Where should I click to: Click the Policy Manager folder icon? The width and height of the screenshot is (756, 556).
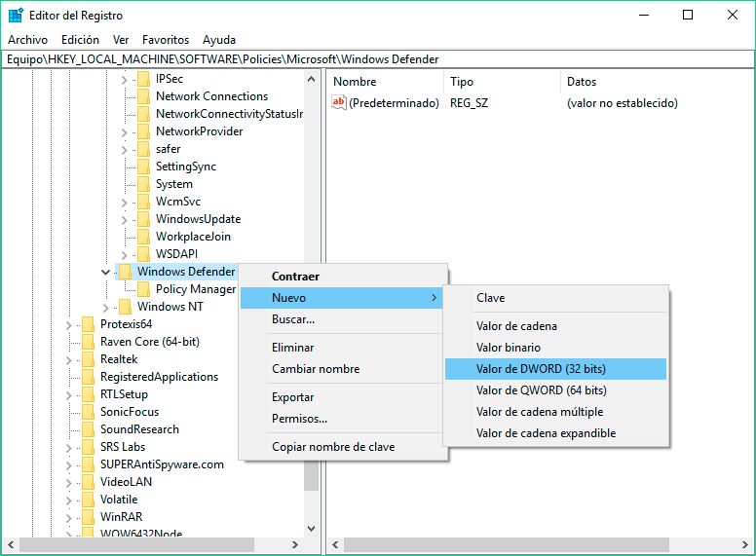(x=143, y=289)
